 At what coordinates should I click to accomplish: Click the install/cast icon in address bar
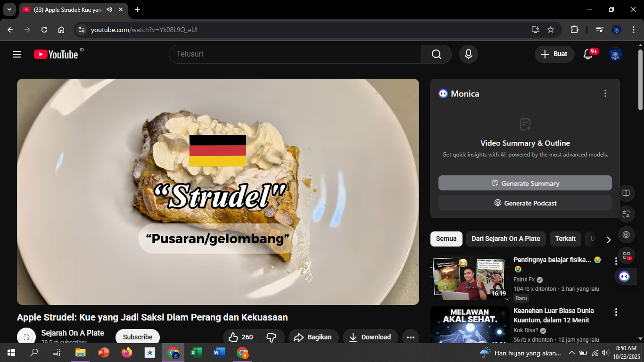click(x=535, y=30)
